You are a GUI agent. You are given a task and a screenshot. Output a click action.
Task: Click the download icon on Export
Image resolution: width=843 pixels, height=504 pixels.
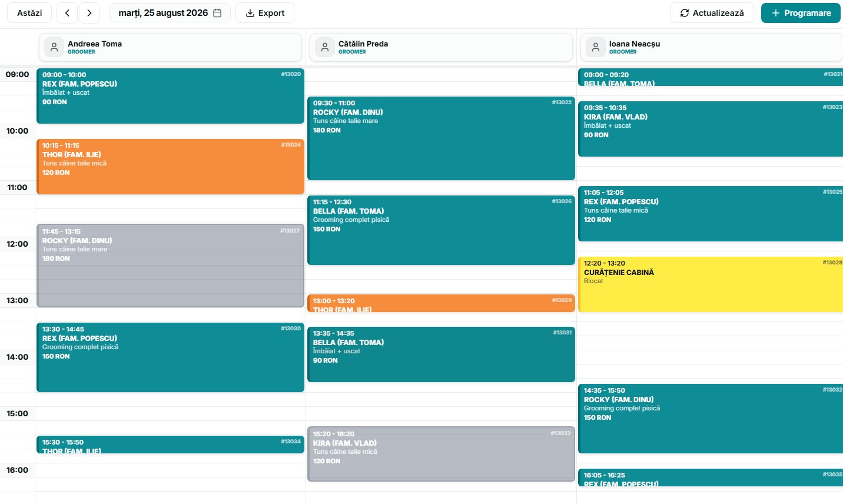point(250,13)
